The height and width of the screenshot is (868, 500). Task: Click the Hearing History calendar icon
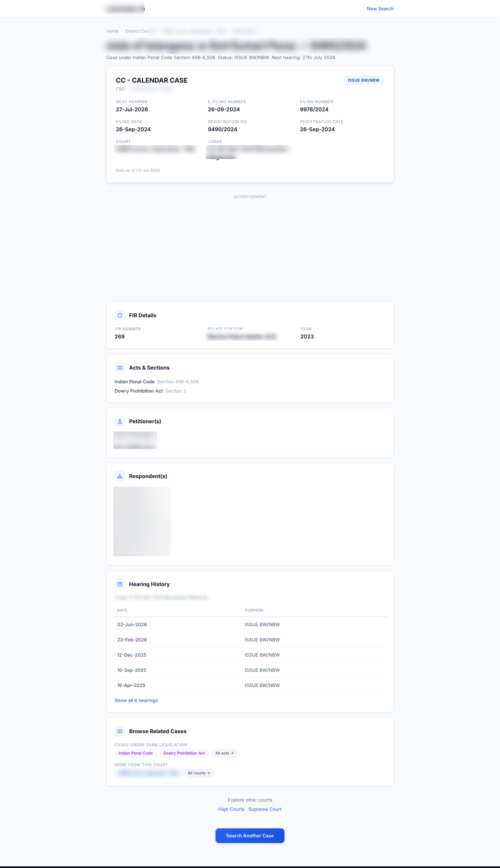pyautogui.click(x=119, y=584)
